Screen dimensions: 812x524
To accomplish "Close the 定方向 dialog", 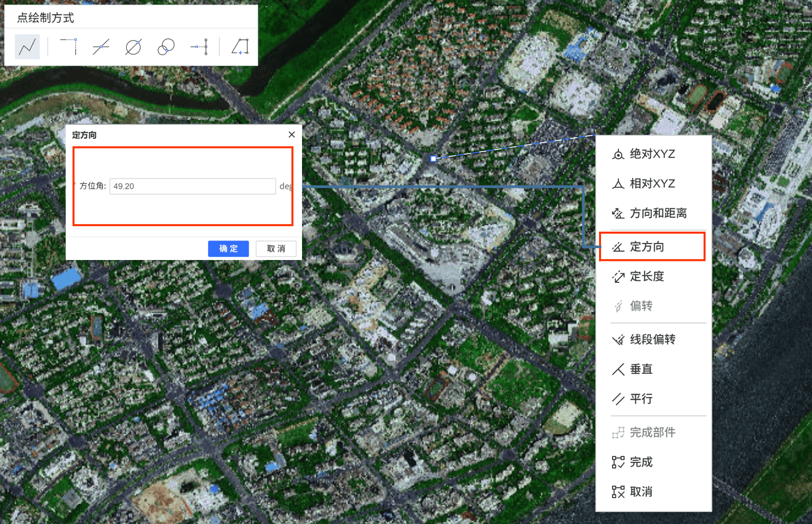I will [292, 135].
